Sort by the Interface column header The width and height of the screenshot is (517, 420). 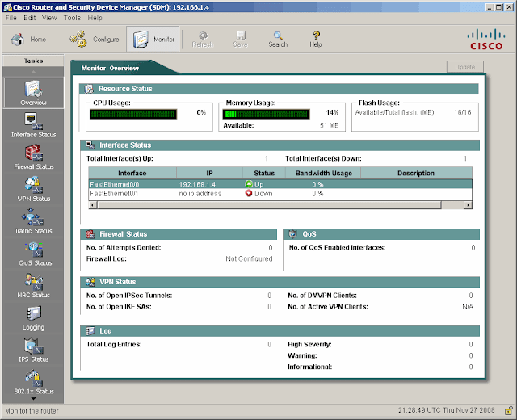(x=132, y=173)
